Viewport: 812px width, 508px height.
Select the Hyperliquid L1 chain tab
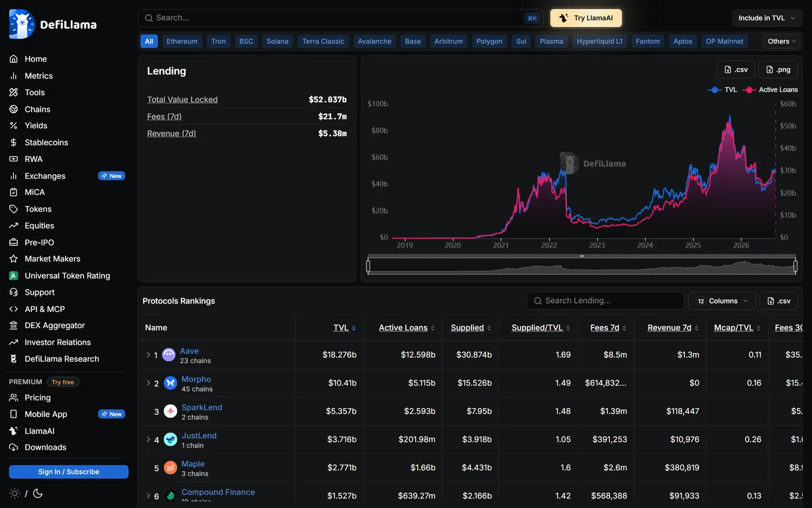tap(599, 41)
